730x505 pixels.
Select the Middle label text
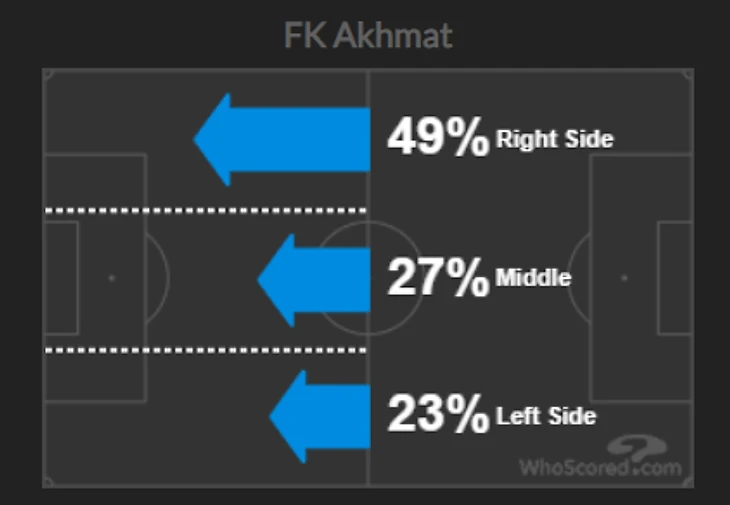pos(533,277)
